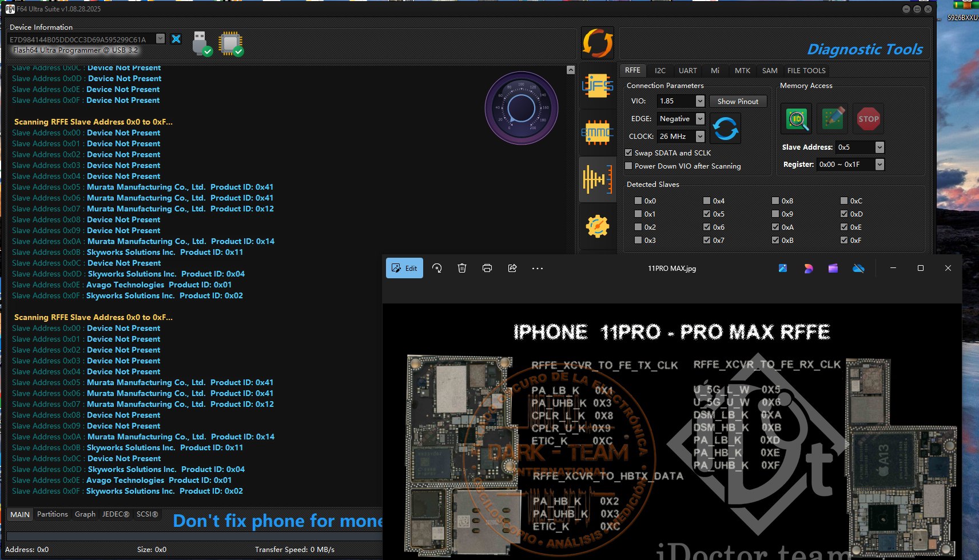This screenshot has width=979, height=560.
Task: Open the JEDEC® tab
Action: [x=116, y=514]
